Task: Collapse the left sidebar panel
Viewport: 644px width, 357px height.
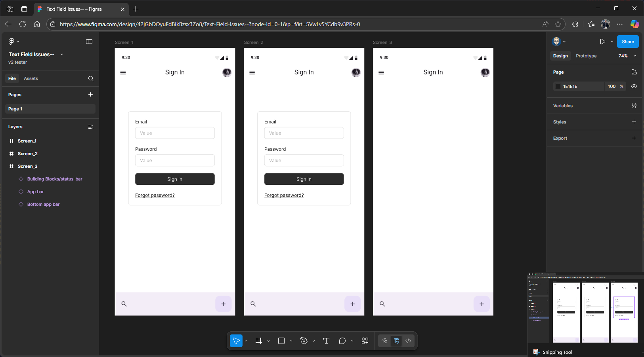Action: click(x=89, y=42)
